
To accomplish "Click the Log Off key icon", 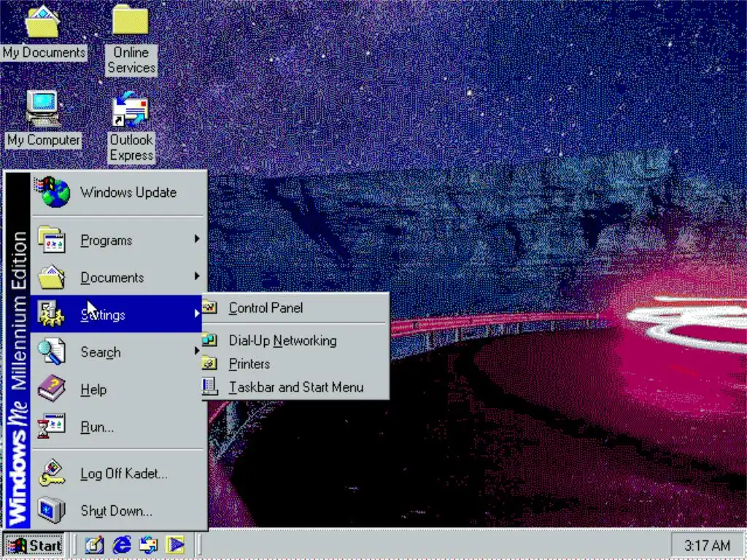I will [x=52, y=472].
